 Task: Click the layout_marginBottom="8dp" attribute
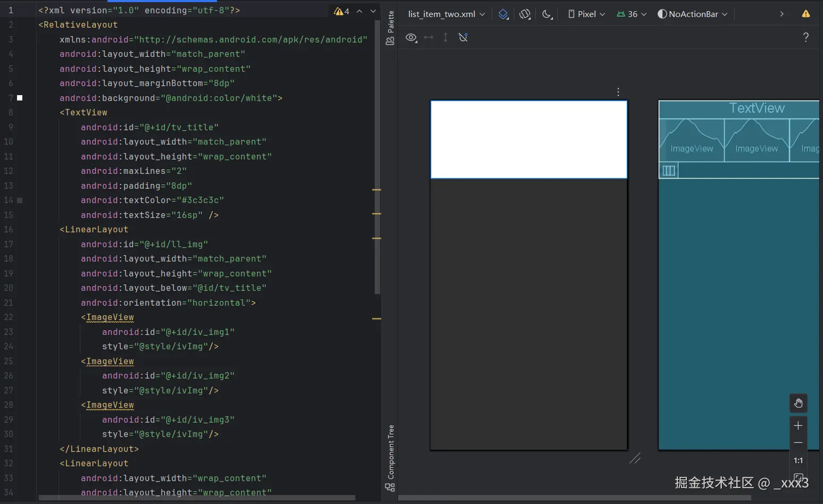click(147, 83)
